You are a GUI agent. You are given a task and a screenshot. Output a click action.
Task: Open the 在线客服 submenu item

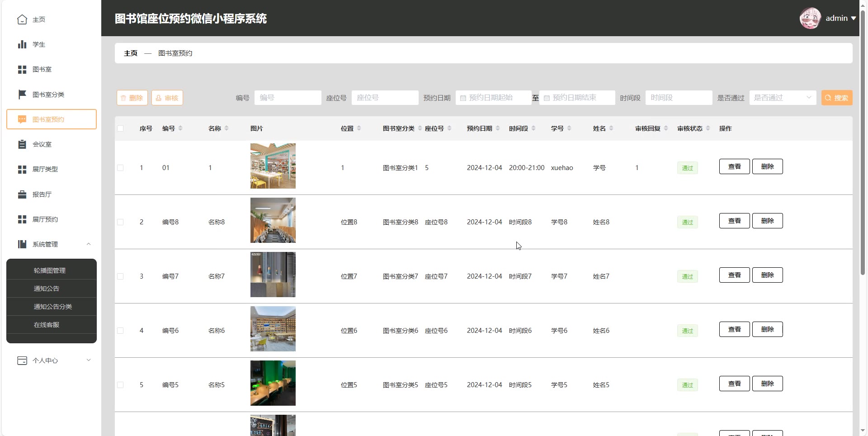(47, 325)
